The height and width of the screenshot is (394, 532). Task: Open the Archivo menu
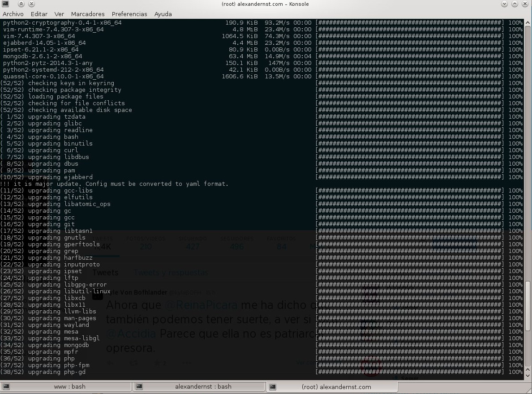click(13, 14)
